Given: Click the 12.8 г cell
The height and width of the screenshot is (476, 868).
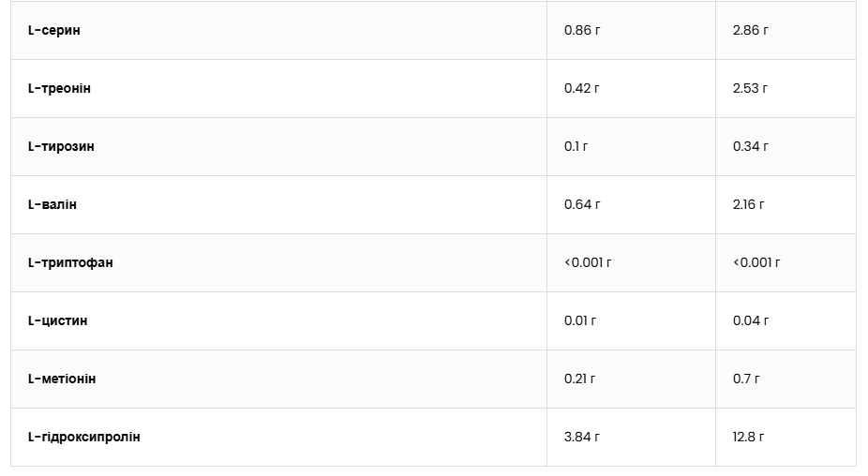Looking at the screenshot, I should 748,437.
